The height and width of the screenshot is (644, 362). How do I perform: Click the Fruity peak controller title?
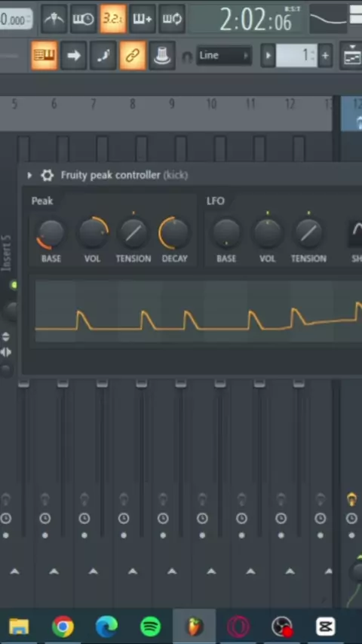(x=124, y=175)
